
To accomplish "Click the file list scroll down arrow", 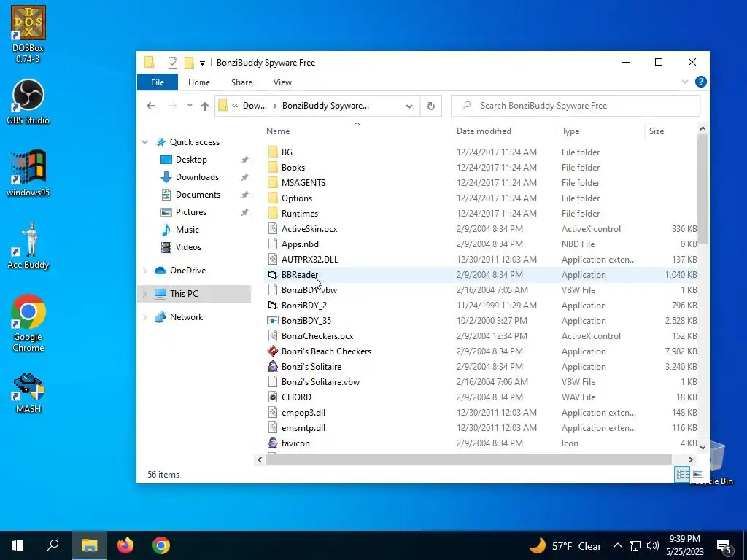I will (703, 447).
